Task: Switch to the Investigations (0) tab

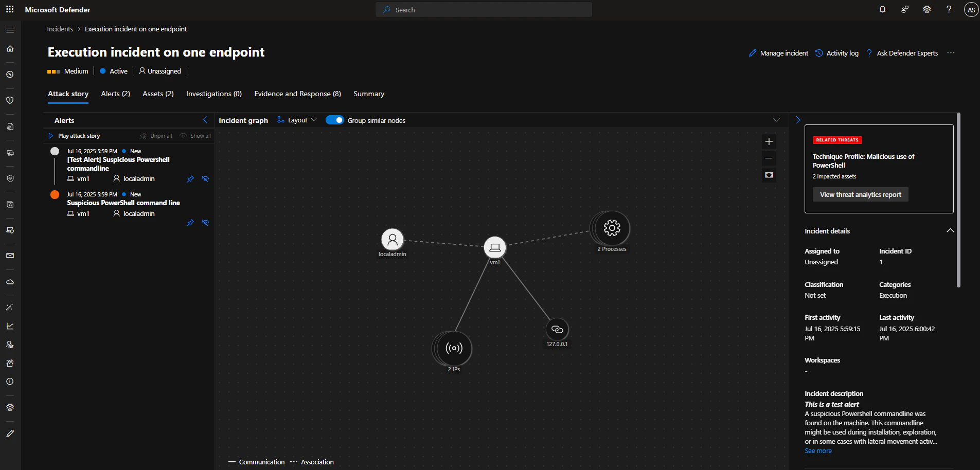Action: tap(214, 94)
